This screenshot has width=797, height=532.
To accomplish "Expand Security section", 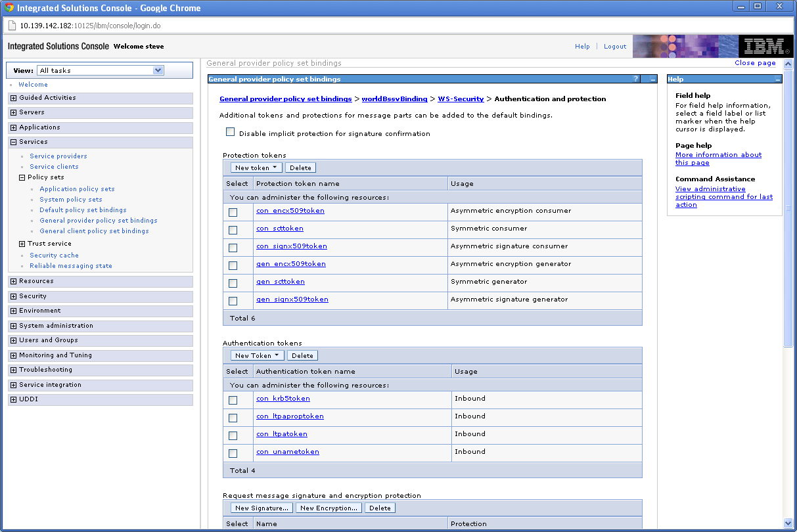I will tap(13, 296).
